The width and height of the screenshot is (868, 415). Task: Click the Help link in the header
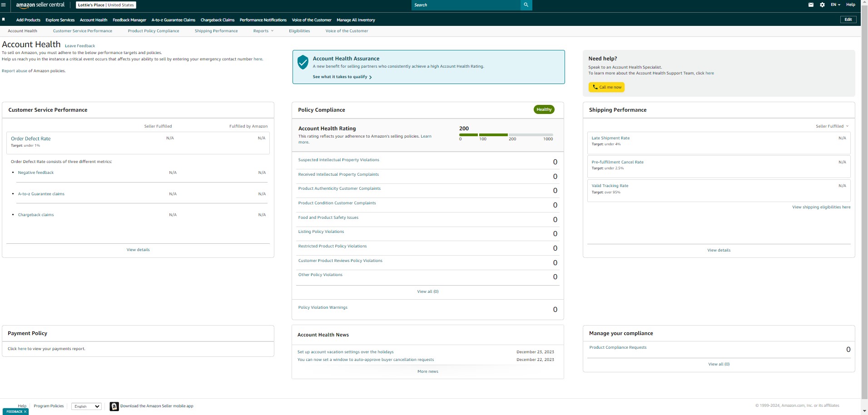point(851,5)
